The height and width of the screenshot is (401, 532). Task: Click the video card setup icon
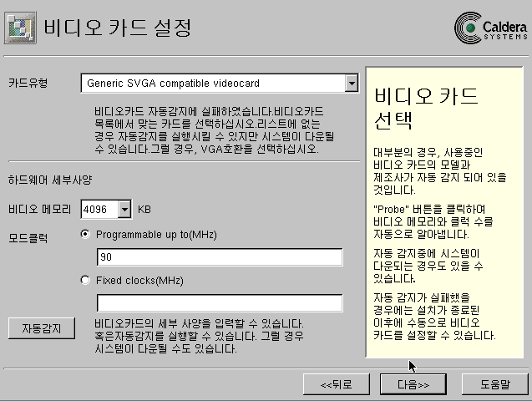point(20,28)
